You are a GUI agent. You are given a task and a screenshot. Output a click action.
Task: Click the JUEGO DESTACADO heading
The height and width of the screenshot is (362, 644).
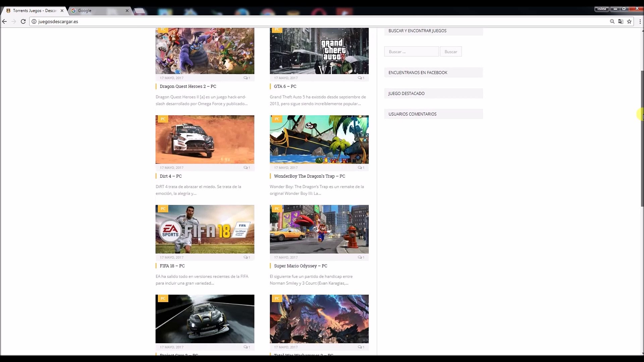[x=407, y=94]
